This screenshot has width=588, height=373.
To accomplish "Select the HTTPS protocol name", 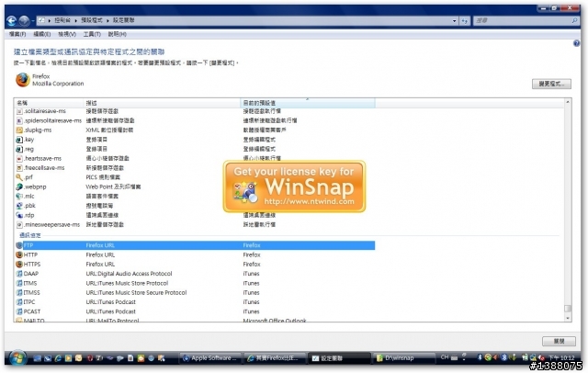I will (32, 265).
